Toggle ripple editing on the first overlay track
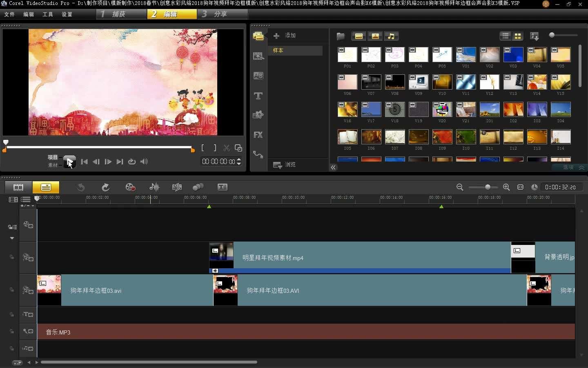 (x=12, y=257)
